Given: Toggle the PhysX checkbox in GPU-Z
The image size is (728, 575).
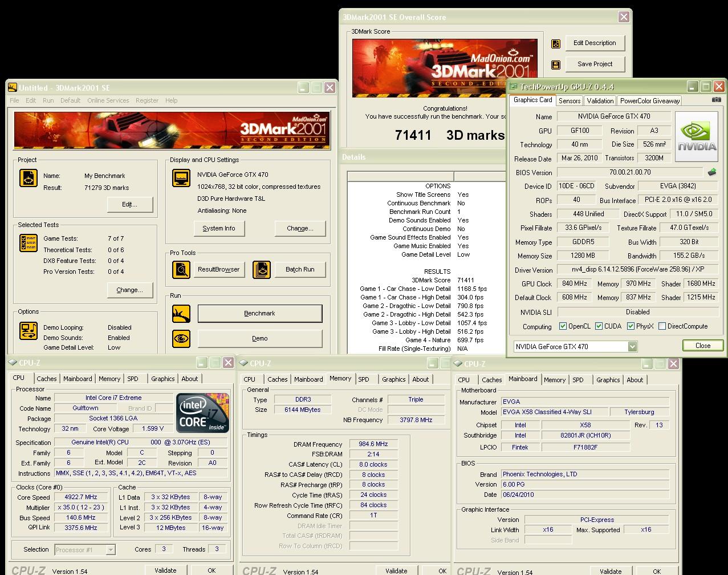Looking at the screenshot, I should pos(631,326).
